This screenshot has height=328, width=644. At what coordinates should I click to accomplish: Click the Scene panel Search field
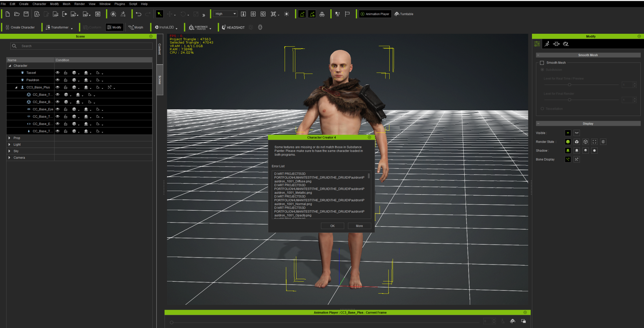[x=81, y=46]
